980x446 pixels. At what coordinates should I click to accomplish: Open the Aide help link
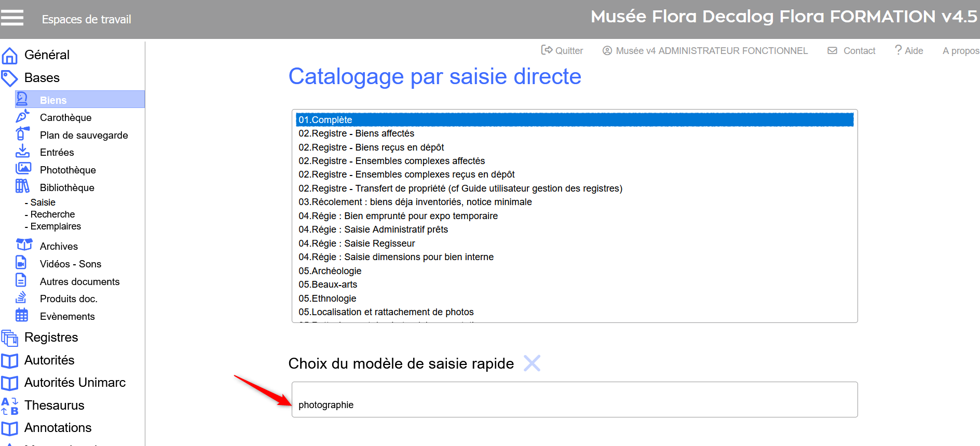(x=909, y=50)
